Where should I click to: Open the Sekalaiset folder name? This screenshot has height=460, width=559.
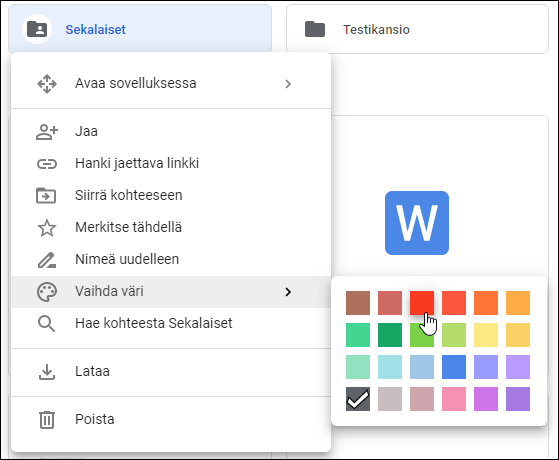(x=96, y=30)
